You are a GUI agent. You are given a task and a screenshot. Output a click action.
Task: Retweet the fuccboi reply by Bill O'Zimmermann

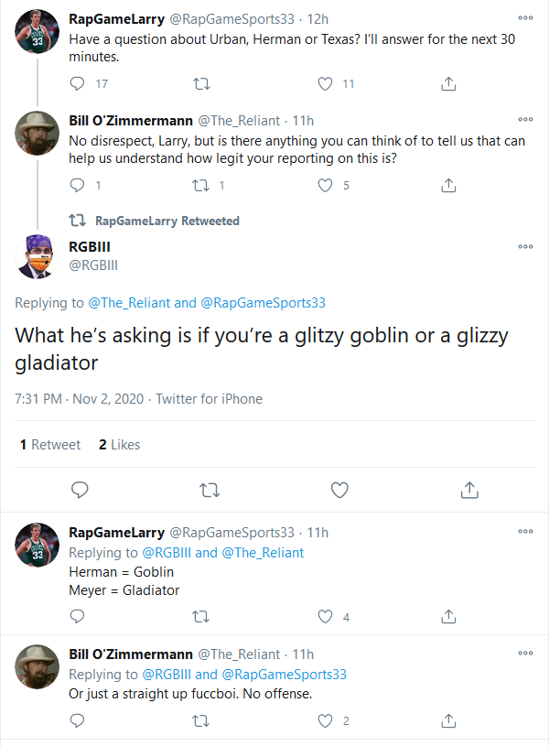pyautogui.click(x=200, y=722)
